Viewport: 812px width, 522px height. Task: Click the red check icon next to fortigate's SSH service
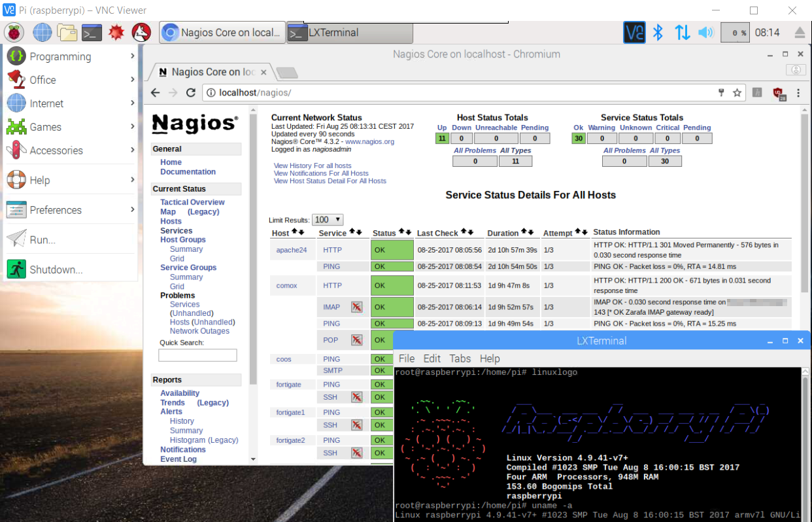click(358, 397)
